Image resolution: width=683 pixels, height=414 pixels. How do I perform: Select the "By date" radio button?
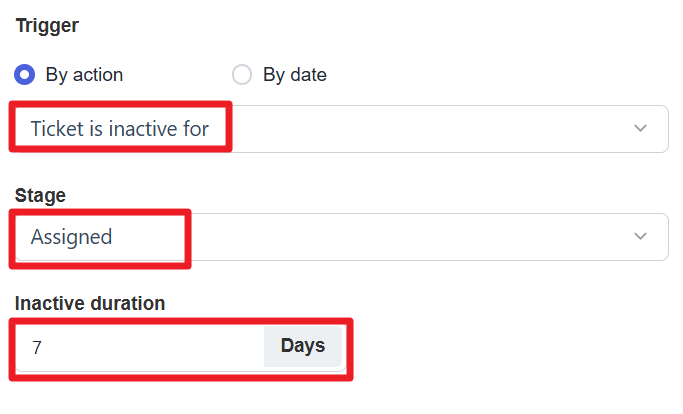[x=241, y=75]
